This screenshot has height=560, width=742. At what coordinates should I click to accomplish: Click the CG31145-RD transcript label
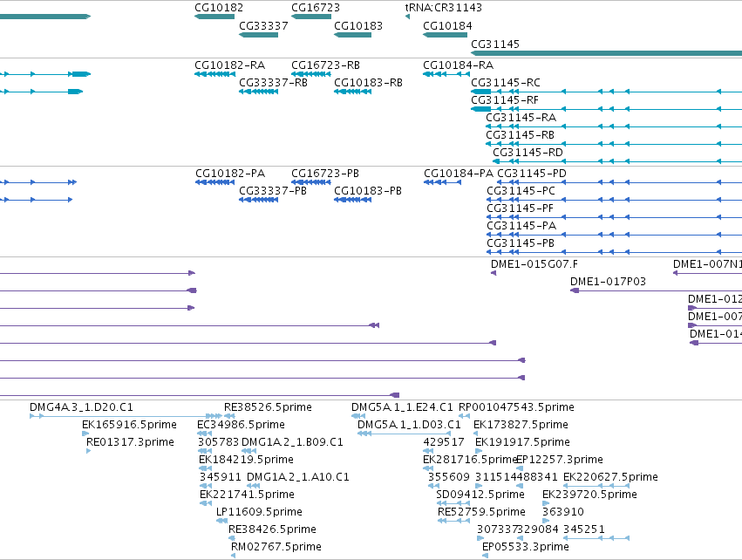pyautogui.click(x=528, y=153)
